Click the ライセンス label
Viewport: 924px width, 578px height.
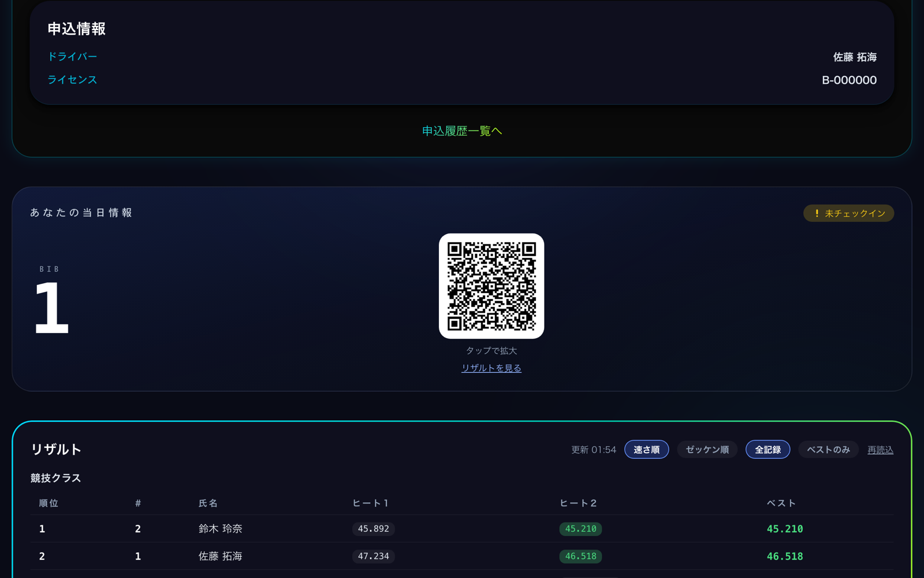[72, 80]
